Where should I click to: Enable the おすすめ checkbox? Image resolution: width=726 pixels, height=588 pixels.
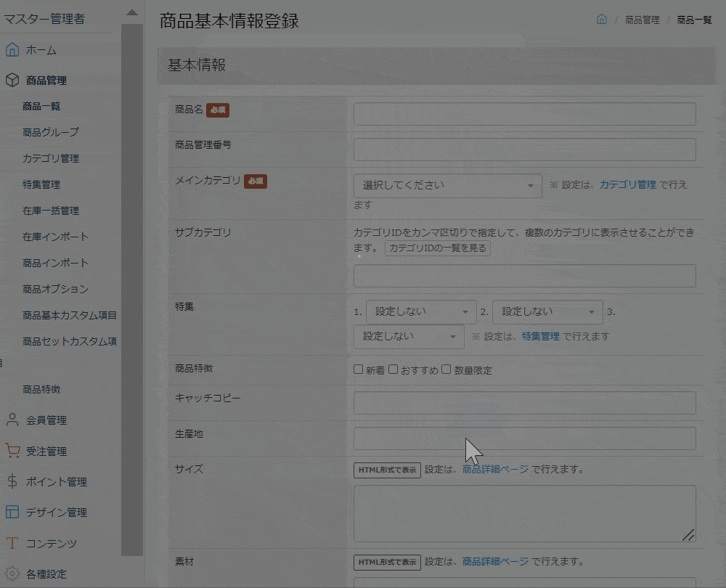coord(393,369)
